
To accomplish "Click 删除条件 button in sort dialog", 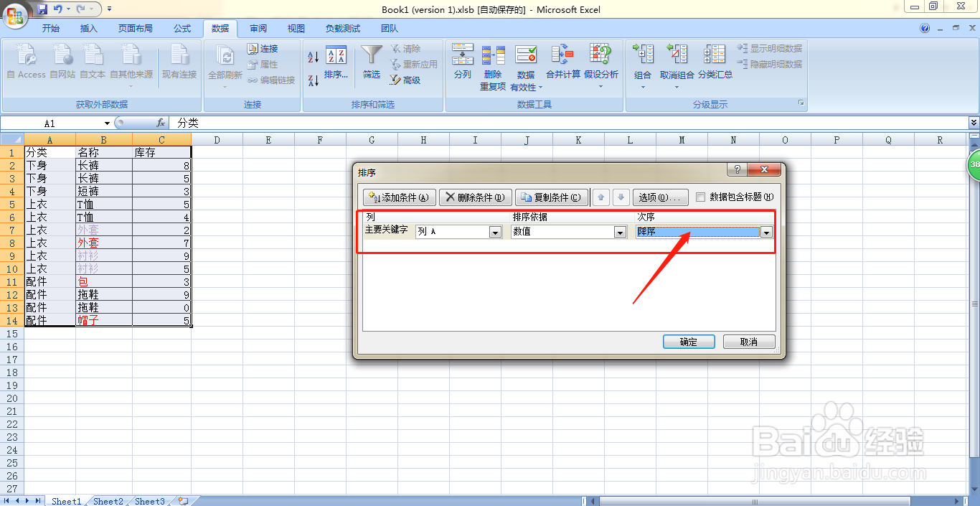I will (475, 197).
